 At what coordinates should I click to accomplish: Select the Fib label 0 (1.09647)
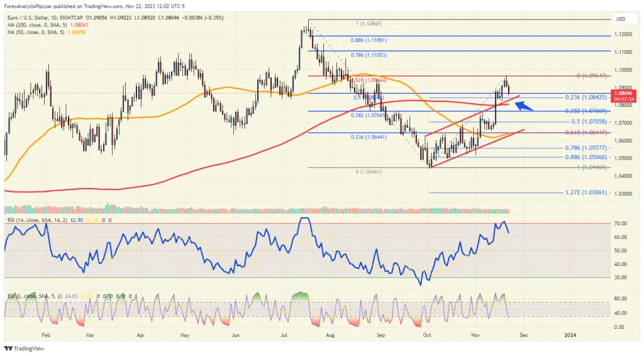591,76
